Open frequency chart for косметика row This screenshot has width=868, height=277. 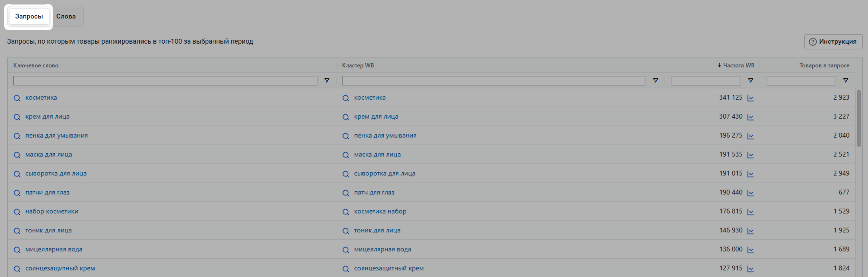[x=750, y=98]
